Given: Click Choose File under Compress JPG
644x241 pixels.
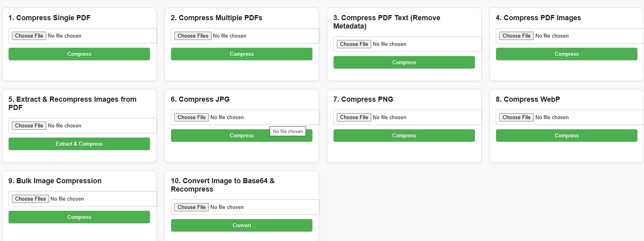Looking at the screenshot, I should click(191, 117).
